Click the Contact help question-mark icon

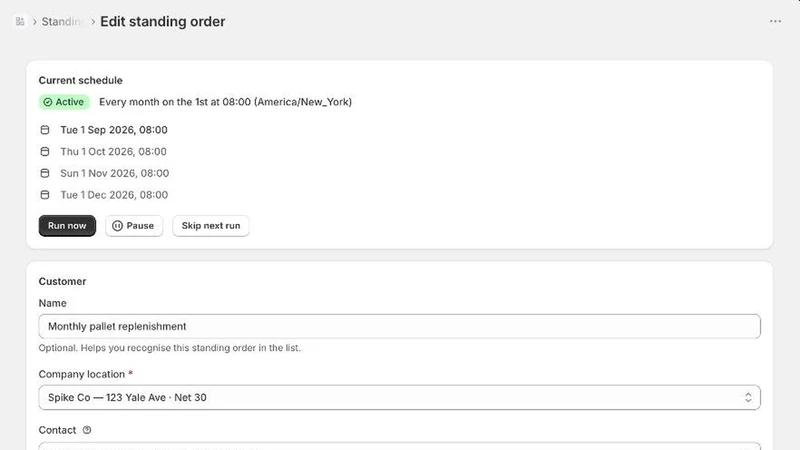tap(87, 430)
